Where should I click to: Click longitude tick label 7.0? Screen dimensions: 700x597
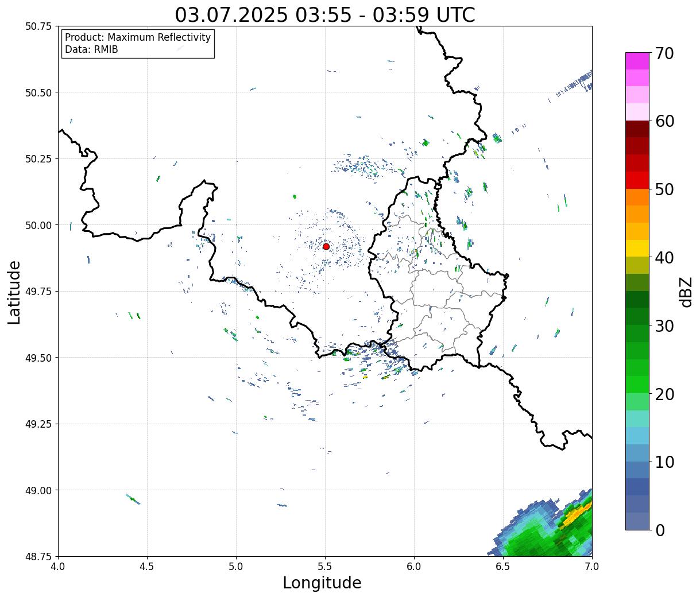[x=592, y=566]
